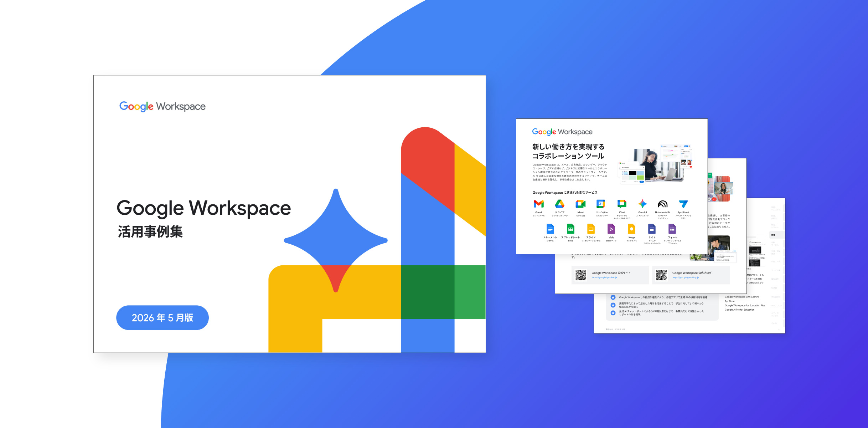This screenshot has width=868, height=428.
Task: Select the Google Drive icon
Action: (559, 204)
